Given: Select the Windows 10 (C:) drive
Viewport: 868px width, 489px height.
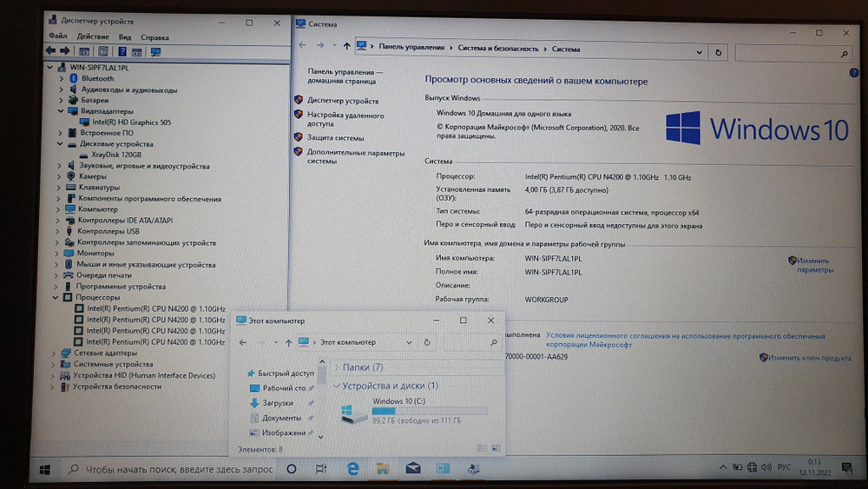Looking at the screenshot, I should click(414, 410).
